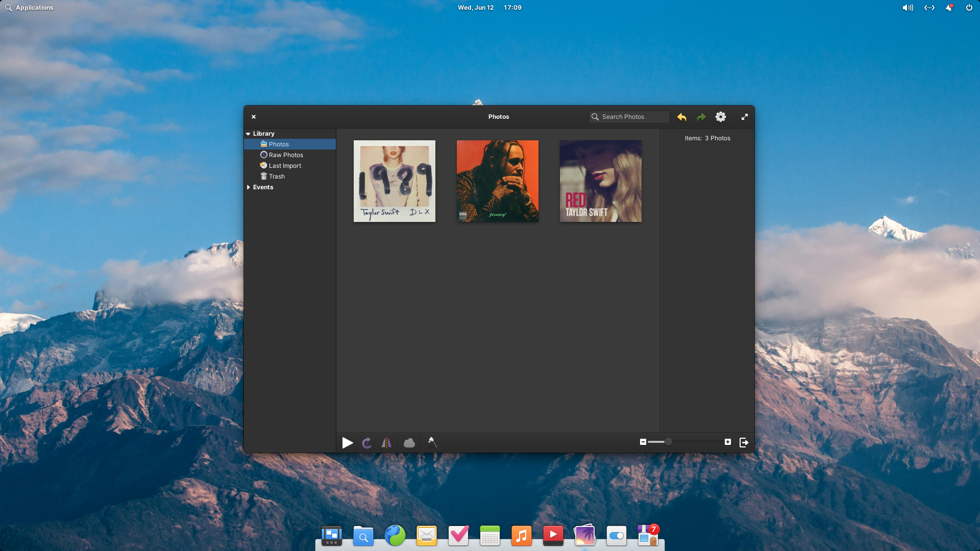Click the flip horizontally icon
The image size is (980, 551).
tap(386, 443)
